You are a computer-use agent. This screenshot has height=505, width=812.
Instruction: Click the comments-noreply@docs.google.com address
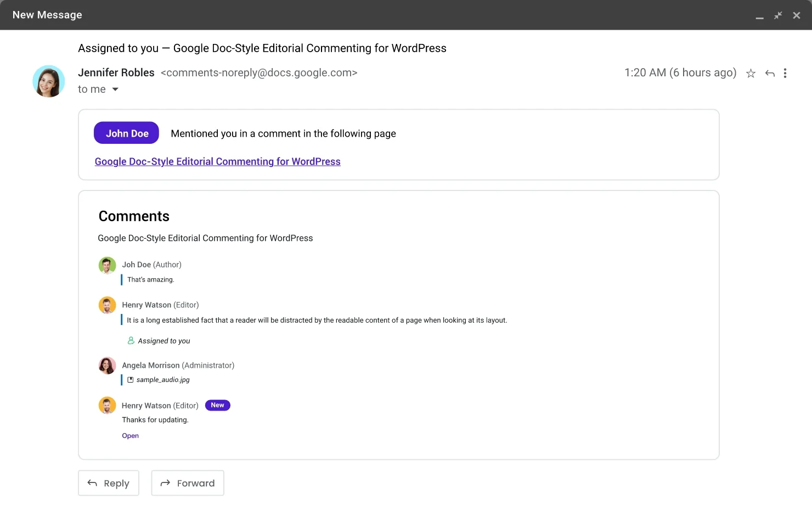pos(259,72)
